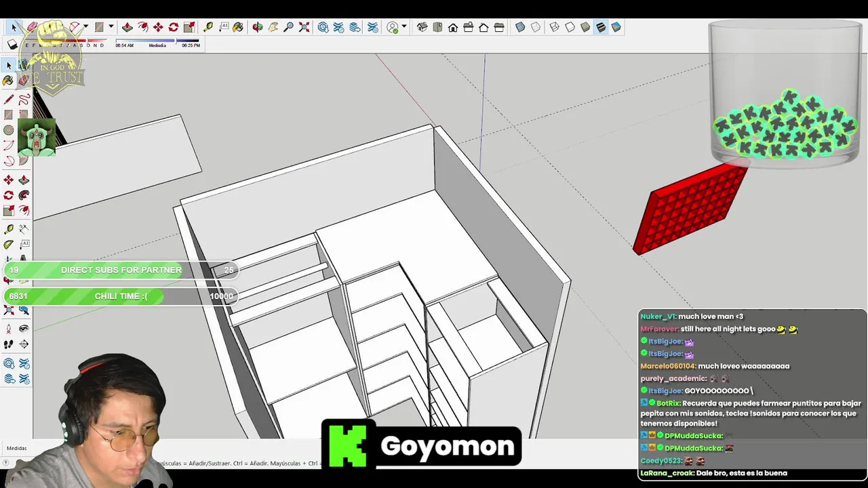The image size is (868, 488).
Task: Choose Circle tool in left palette
Action: pyautogui.click(x=9, y=129)
